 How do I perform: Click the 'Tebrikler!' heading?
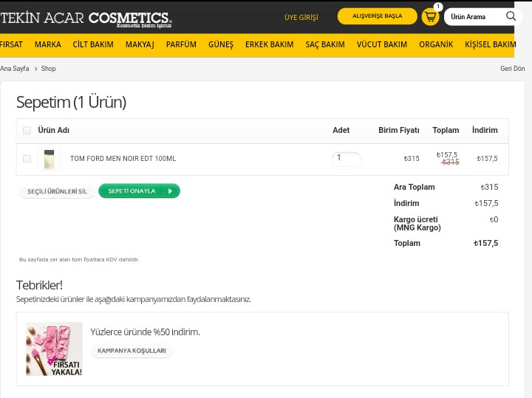[39, 285]
